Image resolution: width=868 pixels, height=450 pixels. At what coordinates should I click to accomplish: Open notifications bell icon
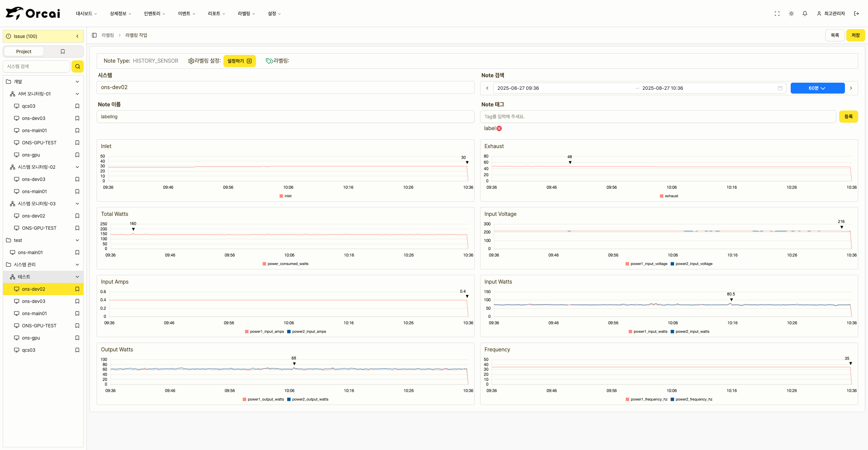tap(805, 14)
